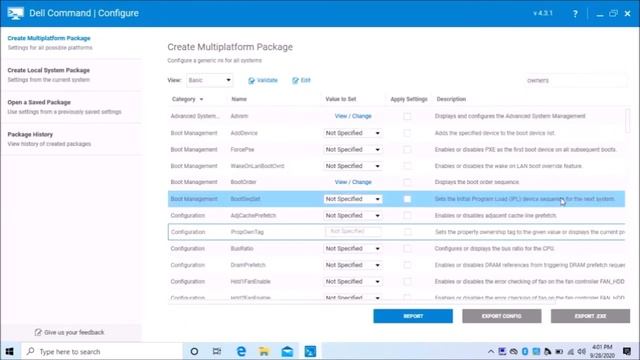Viewport: 640px width, 360px height.
Task: Click the EXPORT CONFIG button
Action: pyautogui.click(x=502, y=316)
